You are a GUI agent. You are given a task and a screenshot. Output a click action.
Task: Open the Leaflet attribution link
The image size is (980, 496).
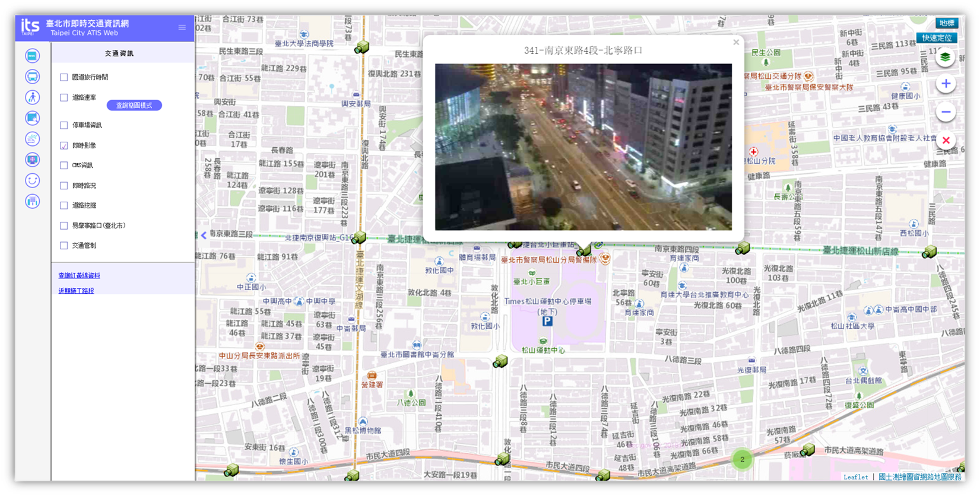click(x=855, y=477)
